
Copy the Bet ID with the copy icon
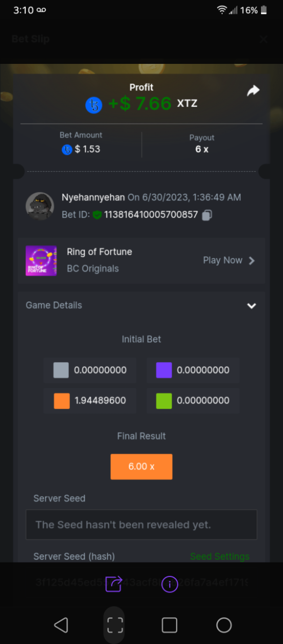click(x=207, y=215)
